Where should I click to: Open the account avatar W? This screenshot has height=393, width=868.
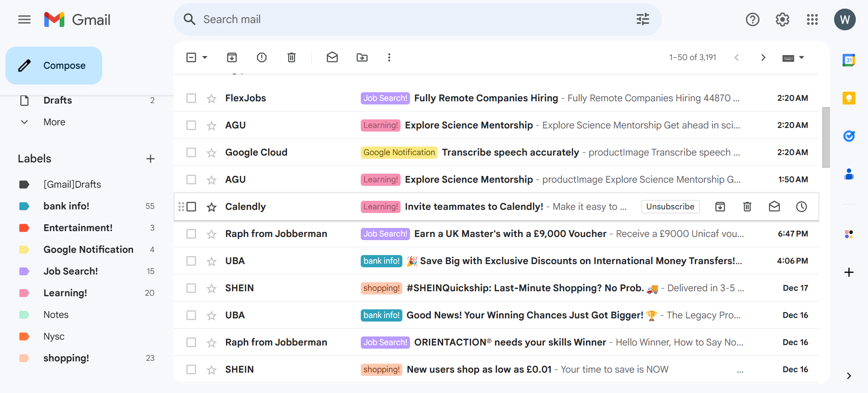tap(845, 19)
